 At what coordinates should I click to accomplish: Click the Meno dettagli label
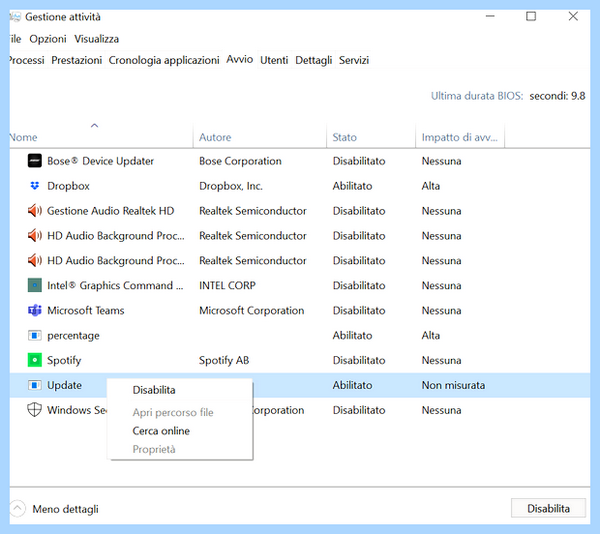(x=65, y=509)
